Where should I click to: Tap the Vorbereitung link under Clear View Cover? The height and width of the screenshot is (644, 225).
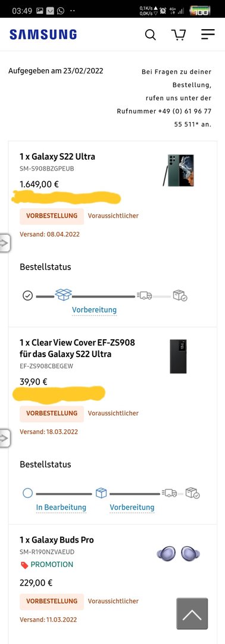pyautogui.click(x=132, y=507)
